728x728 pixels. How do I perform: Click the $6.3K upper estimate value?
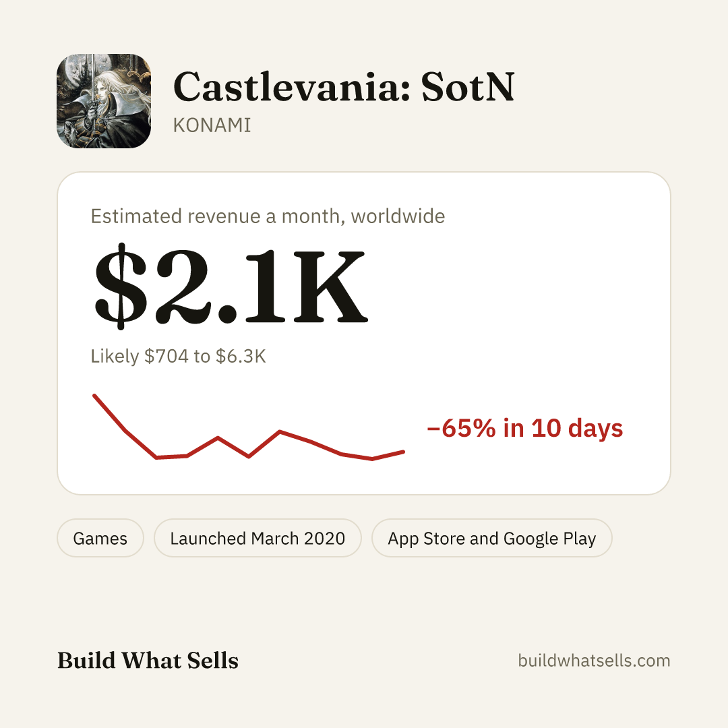[x=241, y=357]
